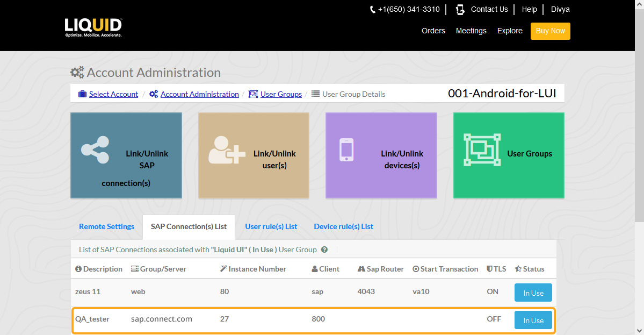This screenshot has height=335, width=644.
Task: Click the briefcase icon beside Select Account
Action: (82, 94)
